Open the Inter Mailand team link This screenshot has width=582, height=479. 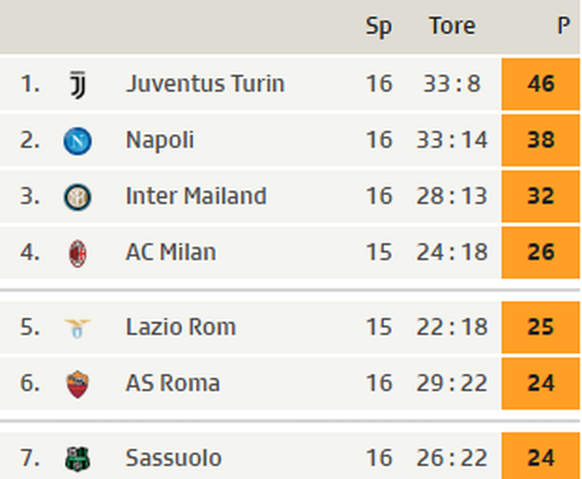196,196
